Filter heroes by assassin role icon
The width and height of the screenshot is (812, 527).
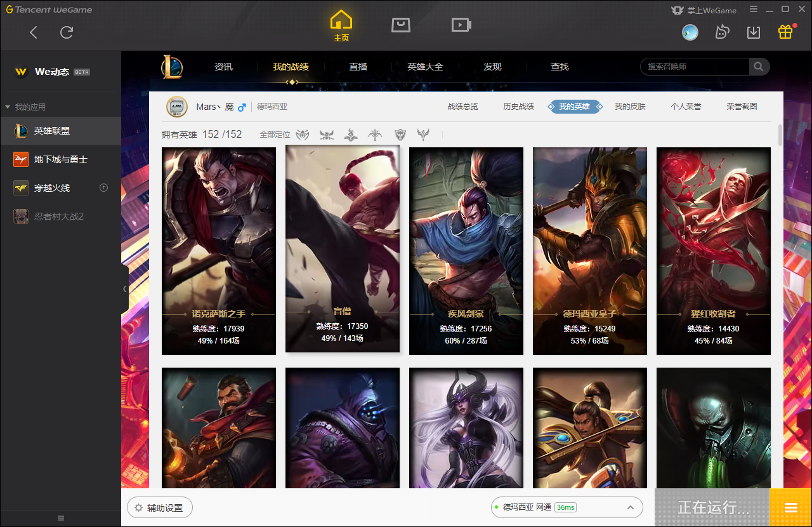click(x=303, y=134)
